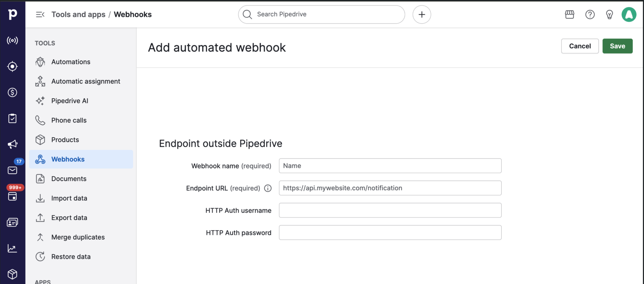Click the Webhook name input field
The height and width of the screenshot is (284, 644).
coord(390,166)
